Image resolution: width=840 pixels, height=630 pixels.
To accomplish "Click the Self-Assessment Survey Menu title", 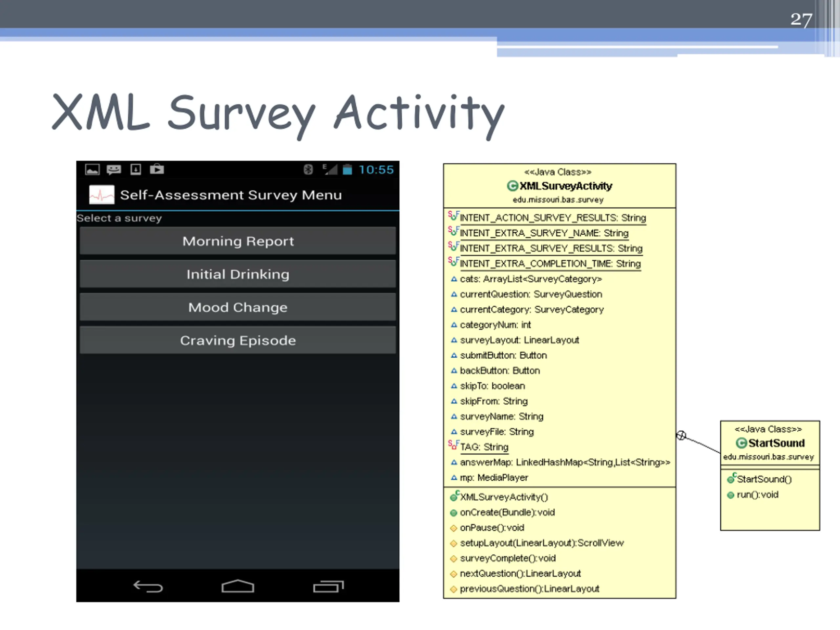I will pyautogui.click(x=231, y=195).
